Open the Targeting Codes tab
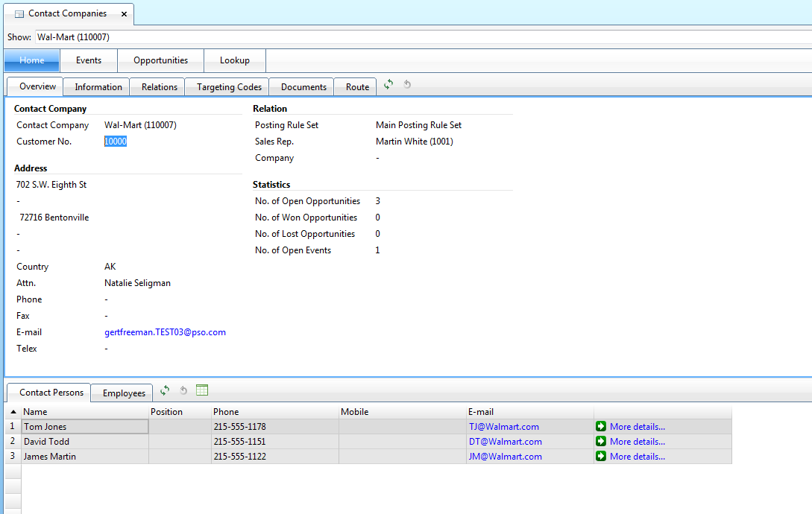 [229, 87]
